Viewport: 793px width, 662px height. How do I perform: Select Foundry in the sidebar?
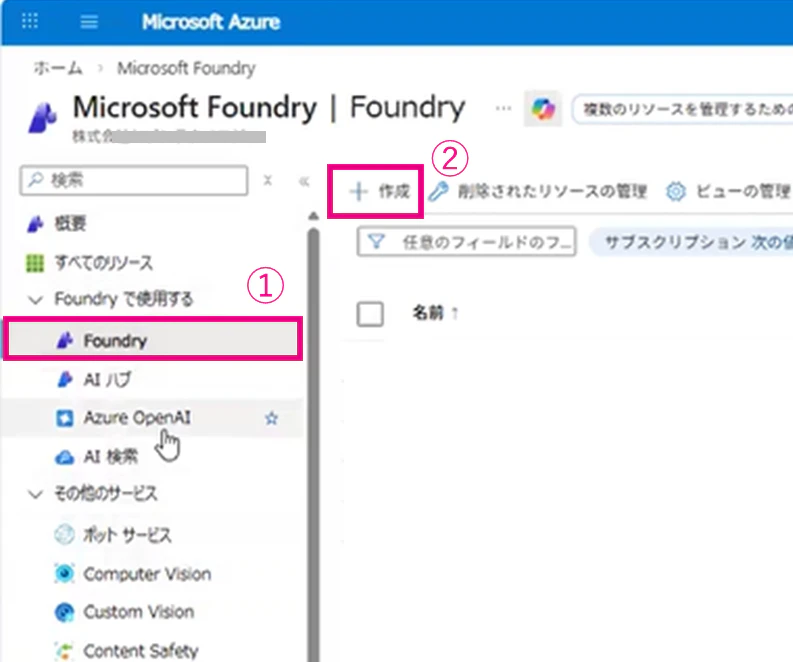tap(153, 339)
